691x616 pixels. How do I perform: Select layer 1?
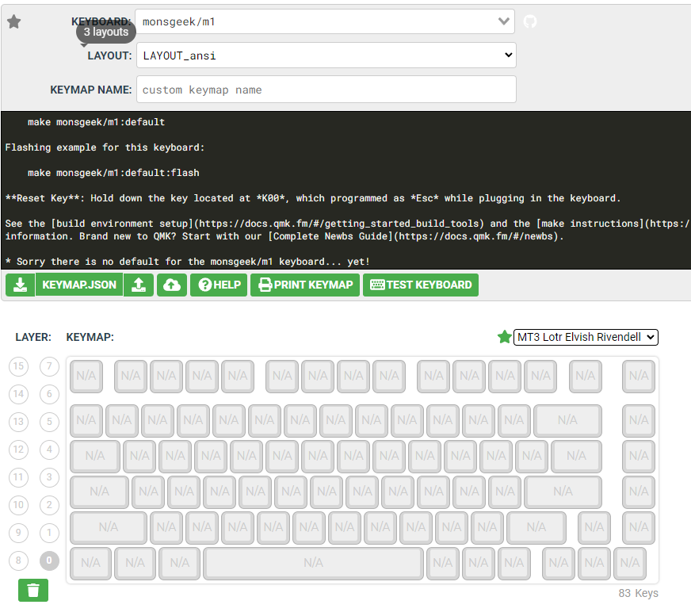49,533
